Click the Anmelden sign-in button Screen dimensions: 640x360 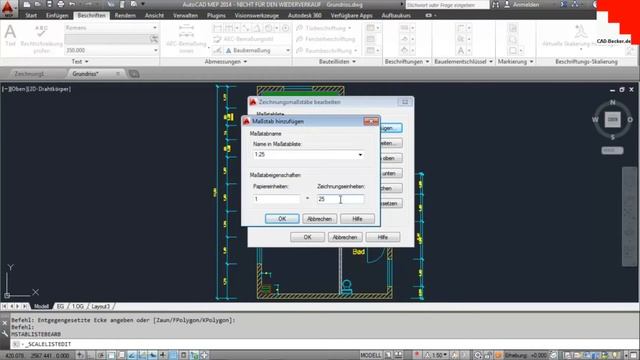tap(521, 5)
